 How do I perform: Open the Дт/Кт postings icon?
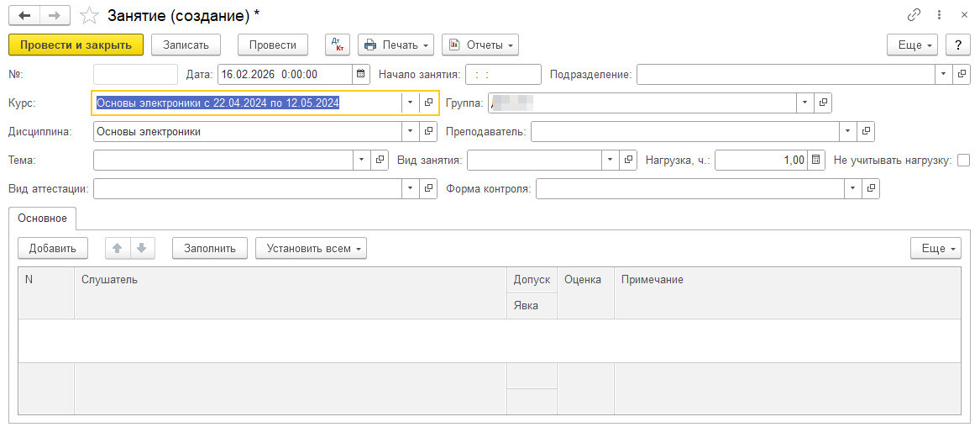tap(337, 45)
